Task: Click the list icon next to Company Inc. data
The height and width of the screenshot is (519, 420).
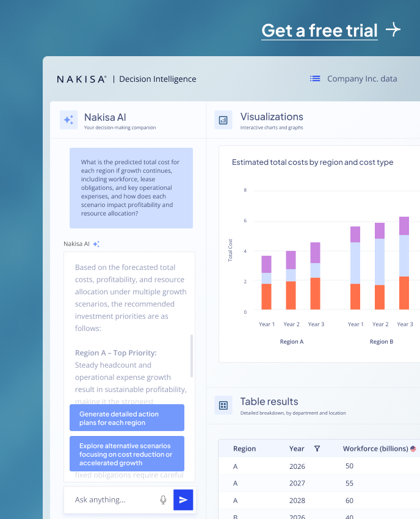Action: (x=315, y=79)
